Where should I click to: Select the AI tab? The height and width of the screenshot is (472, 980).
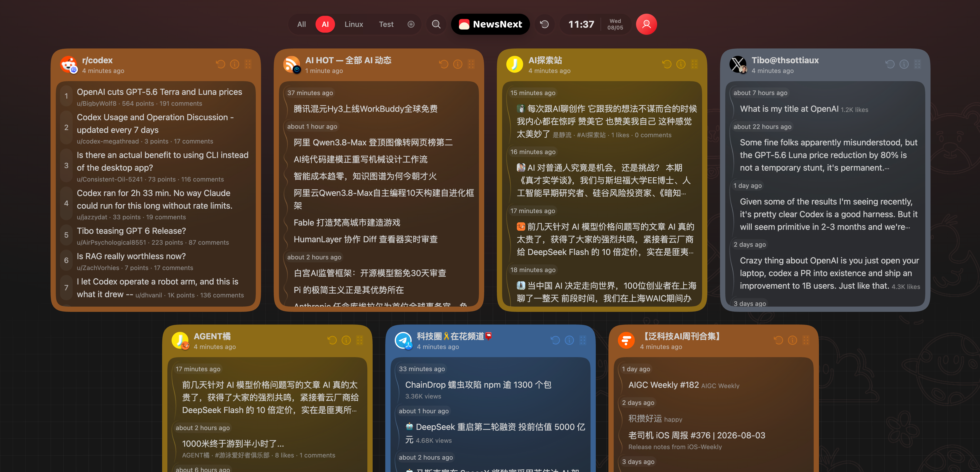(x=325, y=24)
